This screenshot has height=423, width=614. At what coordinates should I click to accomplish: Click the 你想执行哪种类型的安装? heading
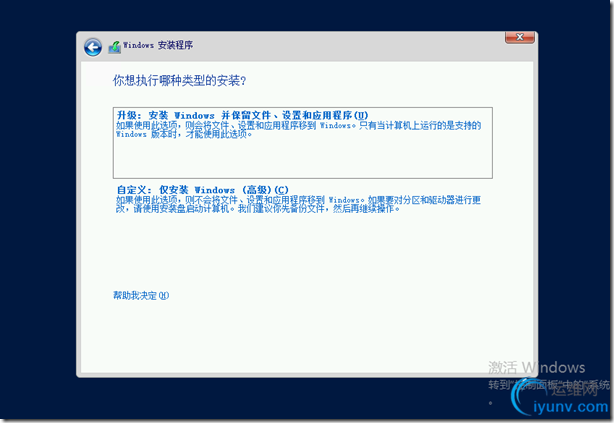point(180,81)
